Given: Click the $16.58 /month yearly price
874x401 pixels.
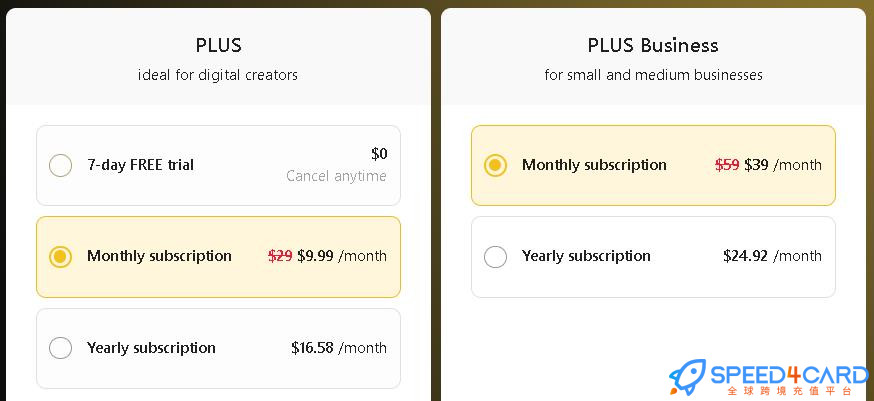Looking at the screenshot, I should pos(339,348).
